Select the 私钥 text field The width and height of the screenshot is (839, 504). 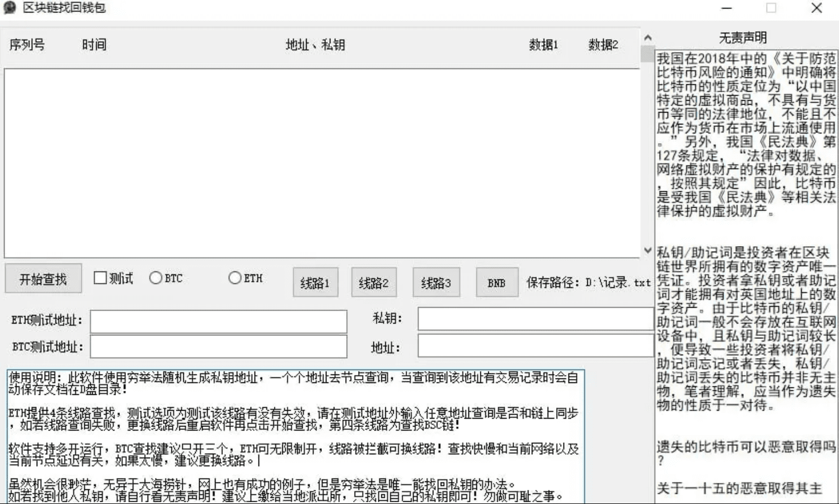[x=535, y=319]
